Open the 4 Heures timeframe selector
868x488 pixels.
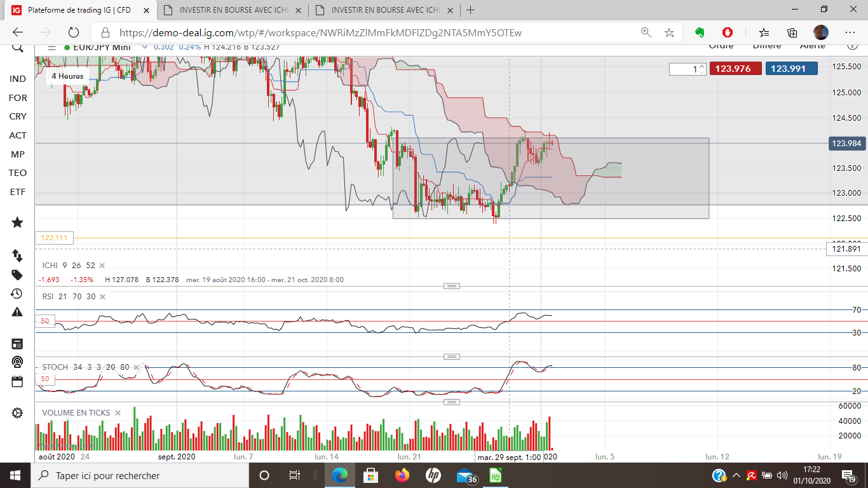tap(67, 76)
